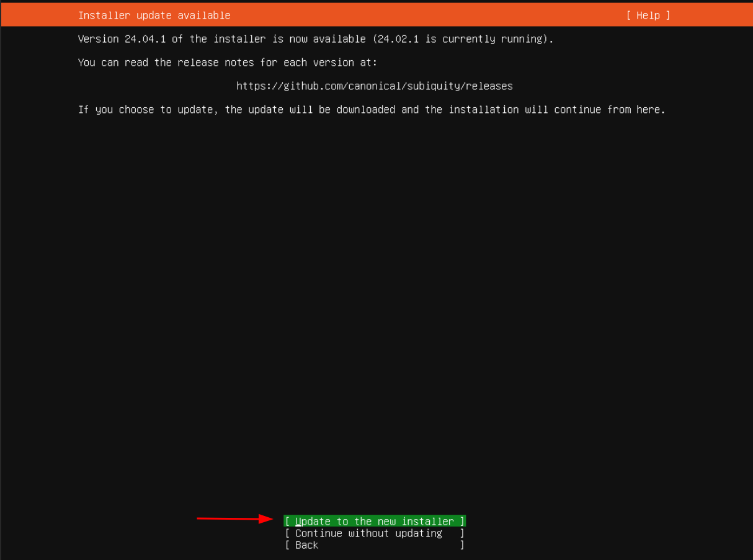Click the subiquity releases GitHub URL

point(375,86)
